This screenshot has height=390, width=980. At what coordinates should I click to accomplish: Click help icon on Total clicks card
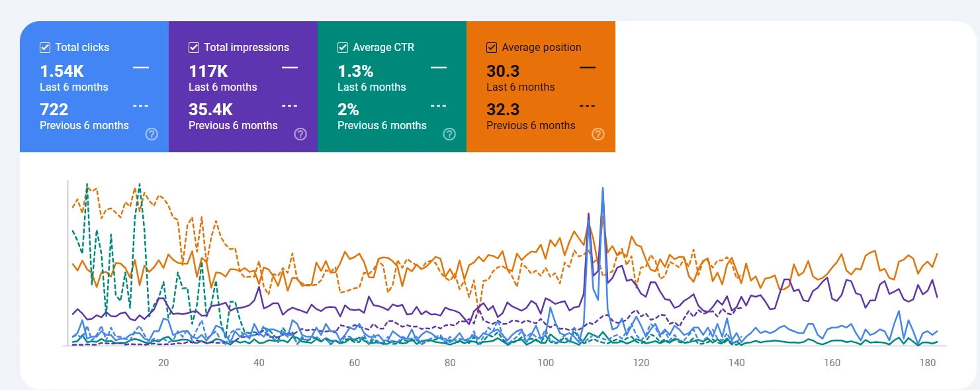pos(152,134)
